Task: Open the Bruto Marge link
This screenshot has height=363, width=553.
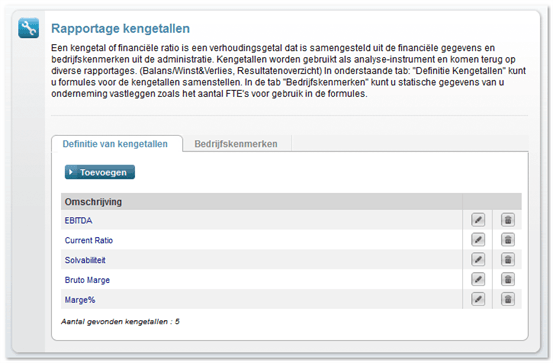Action: (87, 280)
